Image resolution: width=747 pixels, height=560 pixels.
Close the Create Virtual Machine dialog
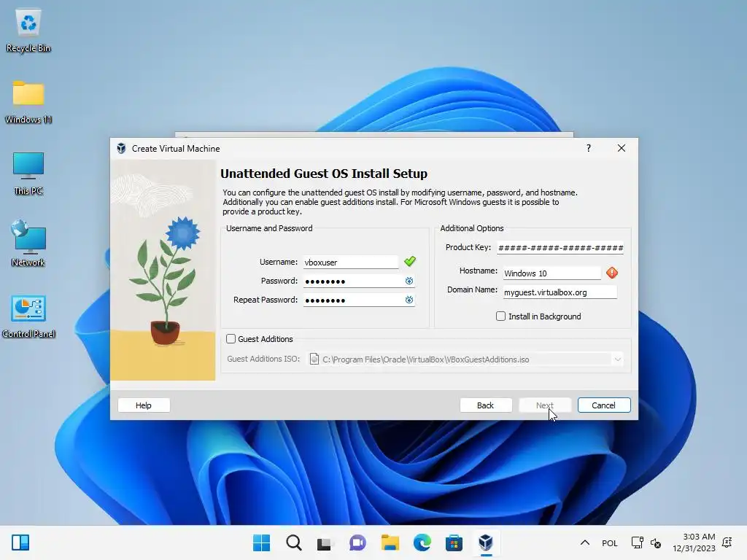(x=622, y=148)
